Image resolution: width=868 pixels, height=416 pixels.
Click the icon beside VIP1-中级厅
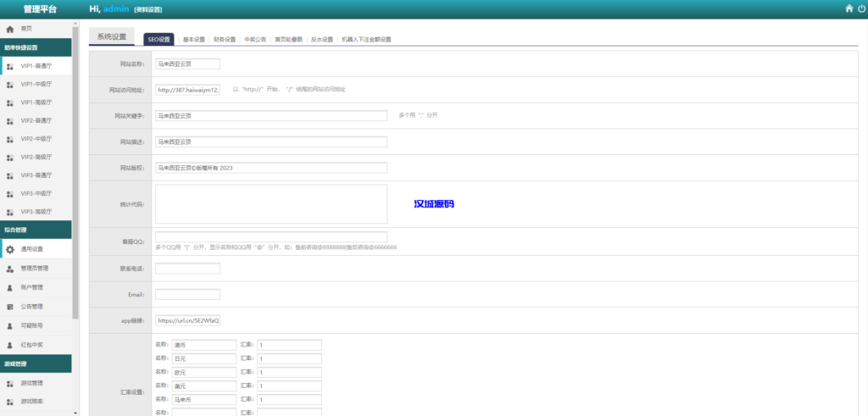pos(9,84)
